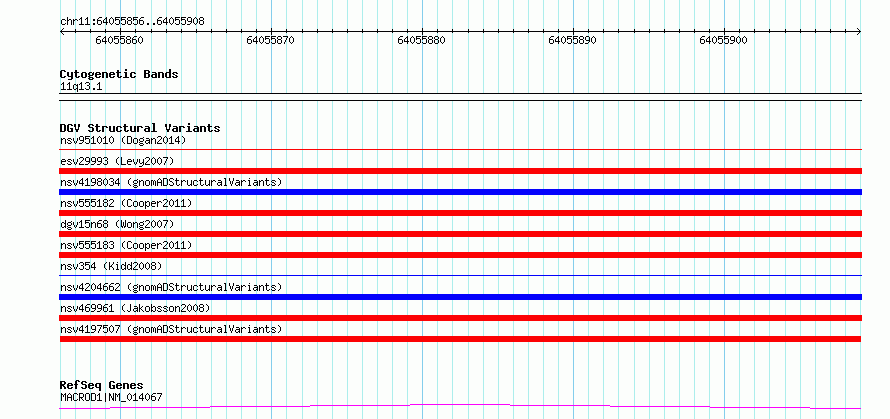Click the red nsv4197507 variant bar

tap(460, 339)
